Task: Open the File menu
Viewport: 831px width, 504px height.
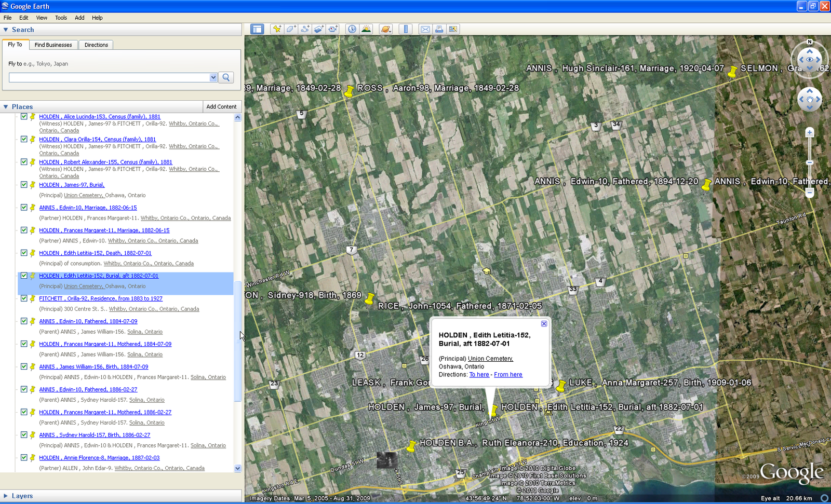Action: pos(7,18)
